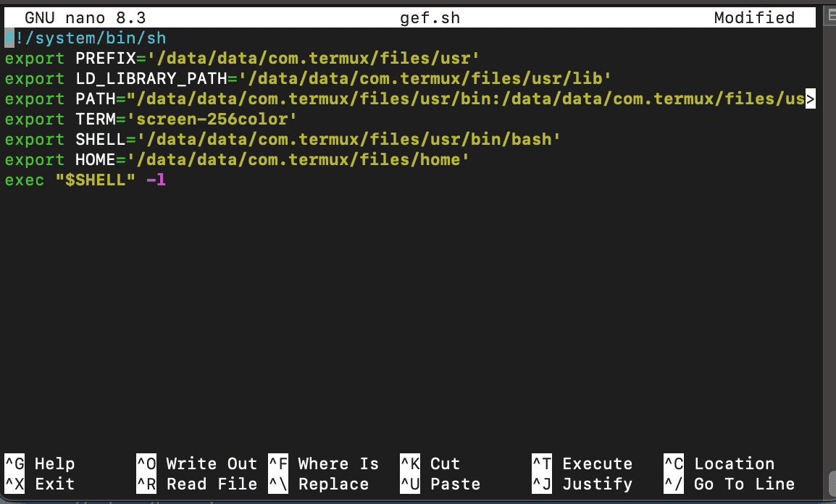Image resolution: width=836 pixels, height=504 pixels.
Task: Click the '/data/data/com.termux/files/usr/bin/bash' string
Action: pyautogui.click(x=348, y=139)
